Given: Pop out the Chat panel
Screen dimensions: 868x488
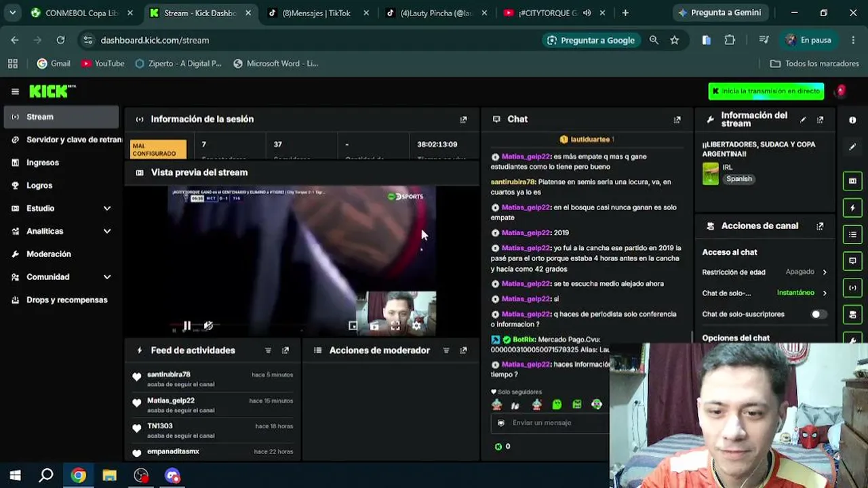Looking at the screenshot, I should tap(677, 119).
